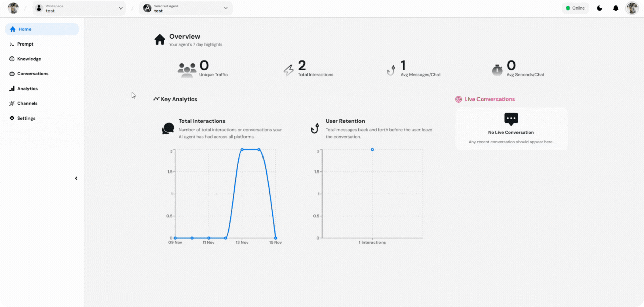Click the Analytics bar chart icon
The image size is (644, 307).
(12, 89)
